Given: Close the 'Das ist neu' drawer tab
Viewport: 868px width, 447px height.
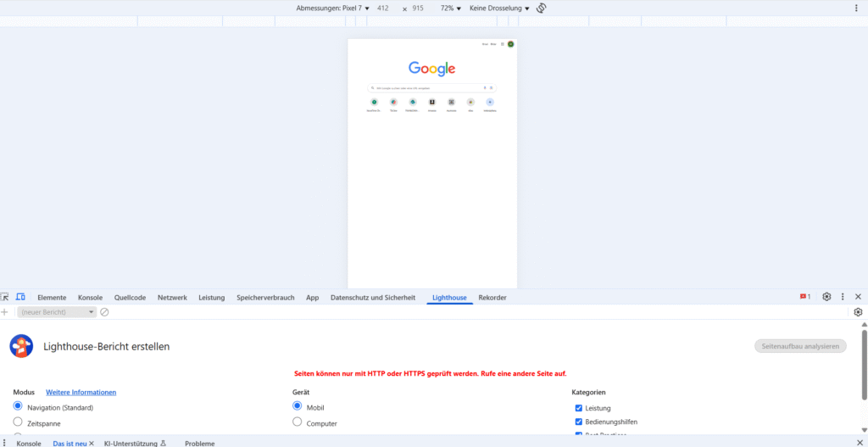Looking at the screenshot, I should pyautogui.click(x=92, y=443).
